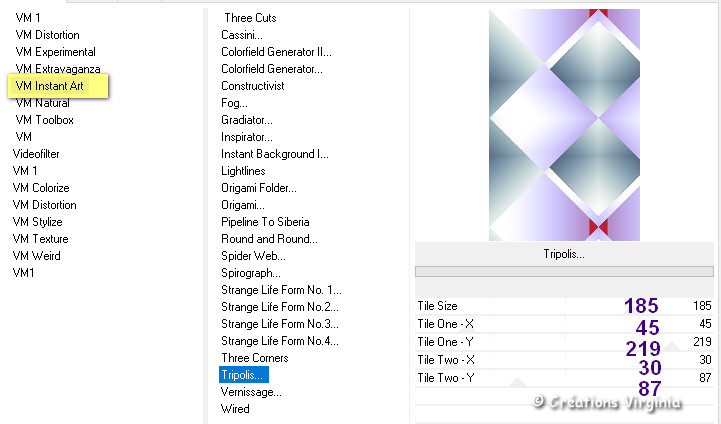Open the VM Weird category
Screen dimensions: 721x424
coord(36,256)
